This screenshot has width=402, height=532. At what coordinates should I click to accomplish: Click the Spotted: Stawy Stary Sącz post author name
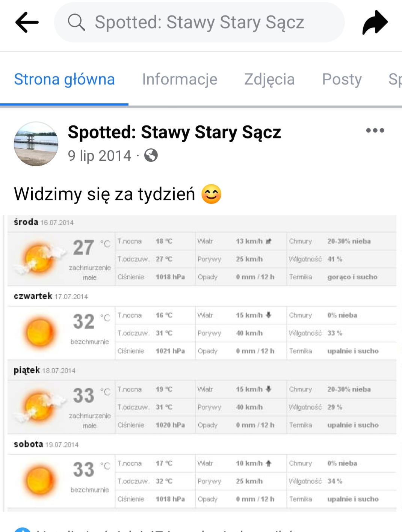click(x=174, y=132)
